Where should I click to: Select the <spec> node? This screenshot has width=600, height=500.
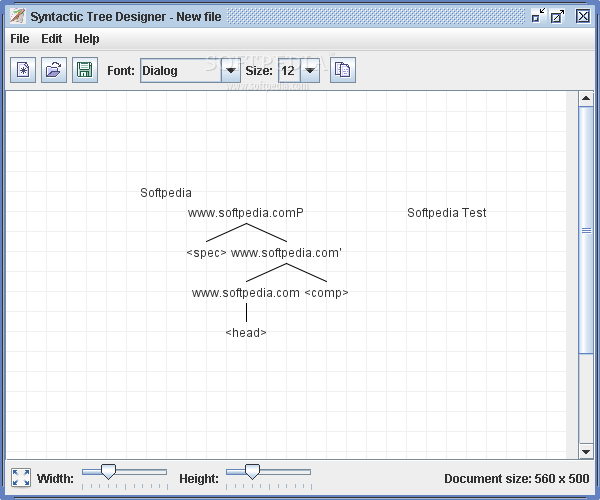pyautogui.click(x=206, y=253)
